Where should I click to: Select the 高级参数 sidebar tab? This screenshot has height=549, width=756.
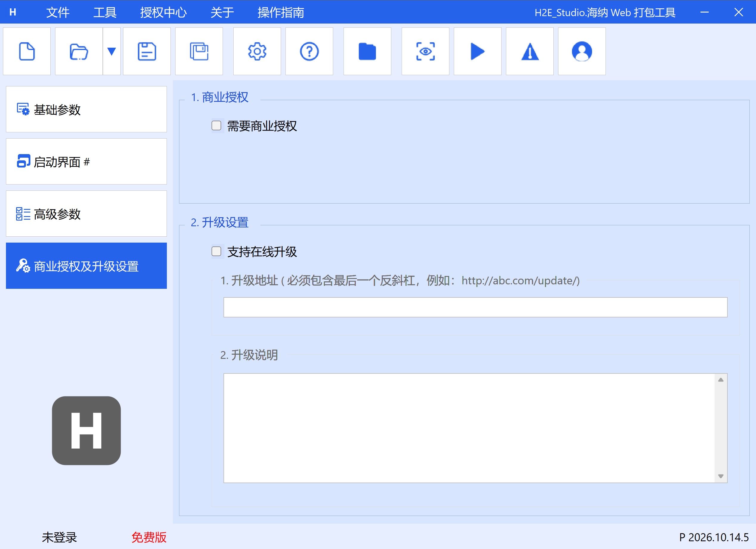86,214
